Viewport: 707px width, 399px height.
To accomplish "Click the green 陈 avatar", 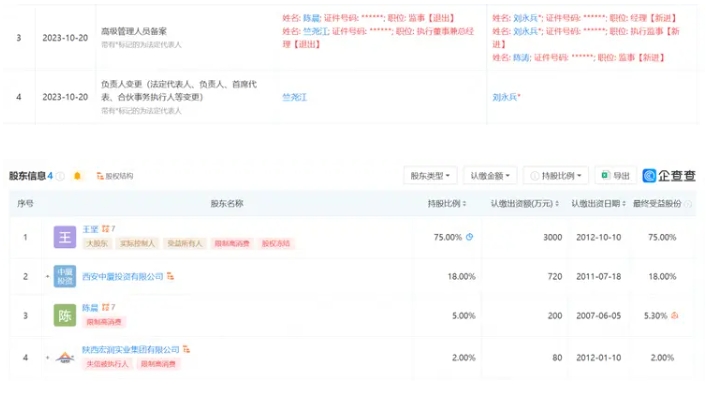I will point(64,315).
